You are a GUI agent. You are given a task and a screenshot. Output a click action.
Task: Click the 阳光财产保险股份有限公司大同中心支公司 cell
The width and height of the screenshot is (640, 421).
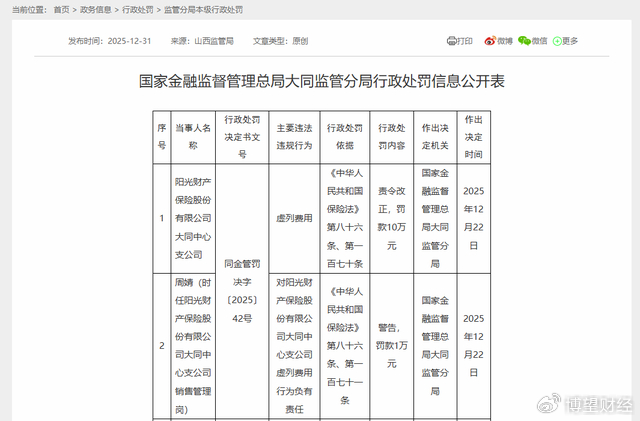tap(193, 218)
